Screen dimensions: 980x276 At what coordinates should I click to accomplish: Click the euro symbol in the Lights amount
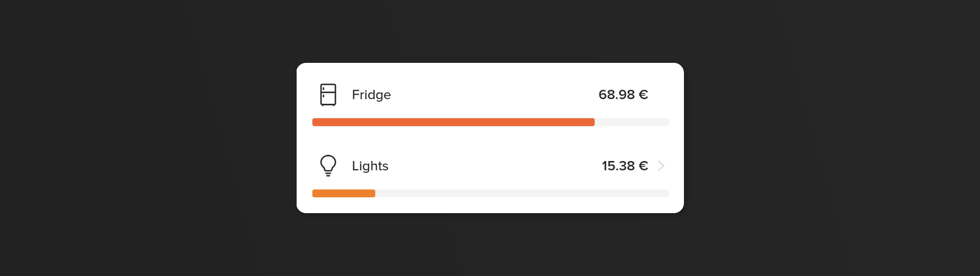(644, 166)
